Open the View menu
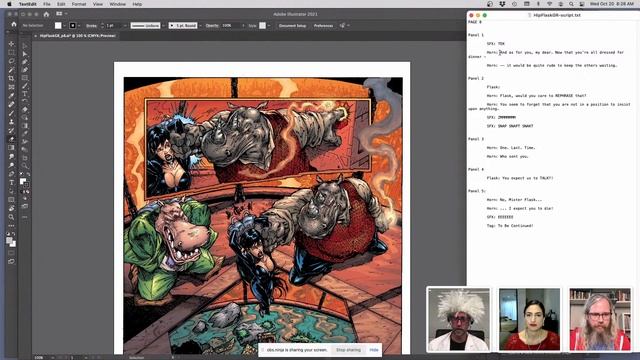The image size is (640, 360). tap(98, 4)
